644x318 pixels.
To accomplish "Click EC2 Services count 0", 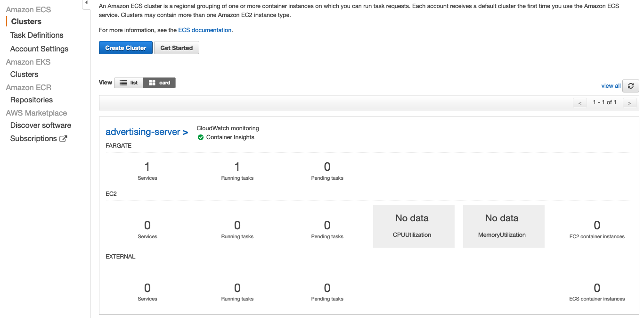I will click(147, 225).
